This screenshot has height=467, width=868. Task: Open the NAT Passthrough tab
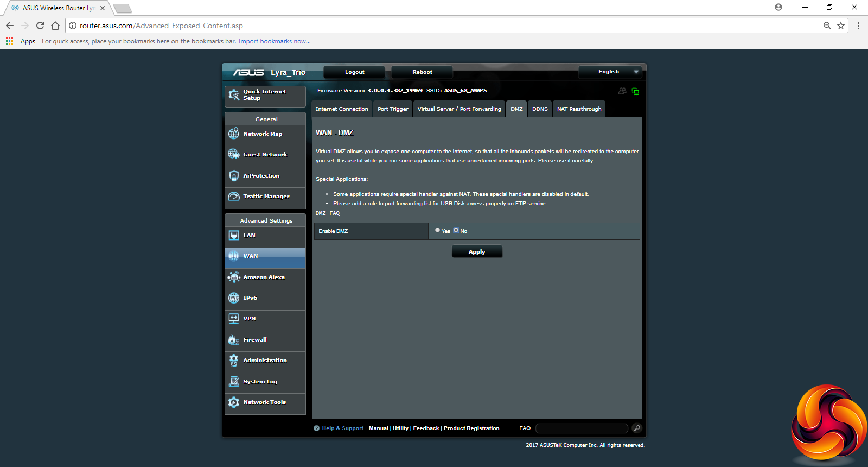tap(579, 109)
